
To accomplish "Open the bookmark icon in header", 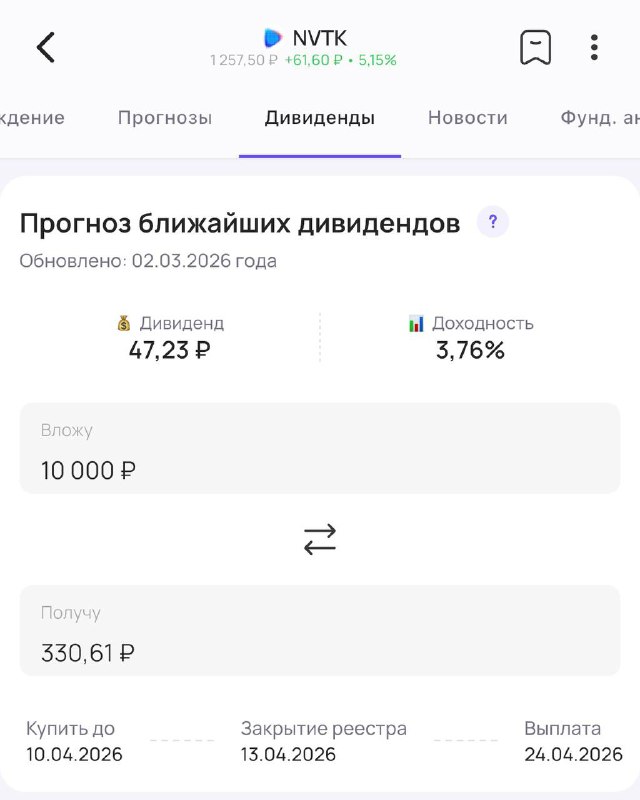I will pos(535,47).
